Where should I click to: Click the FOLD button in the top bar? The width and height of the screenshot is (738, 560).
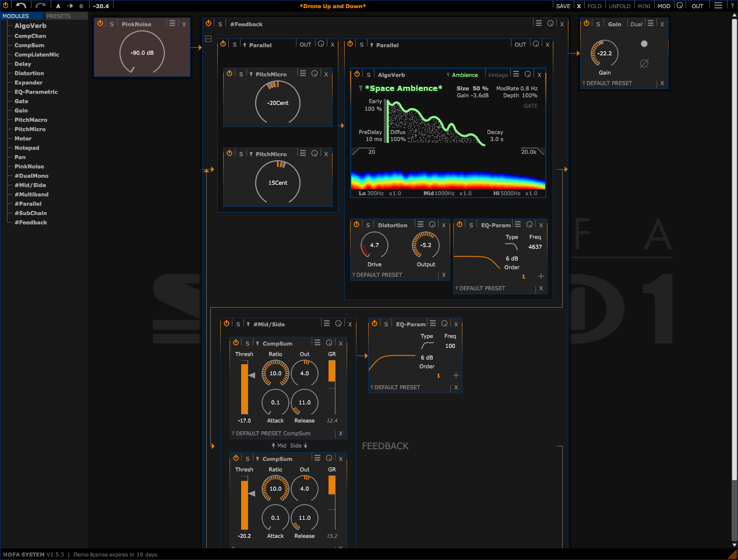(x=594, y=6)
